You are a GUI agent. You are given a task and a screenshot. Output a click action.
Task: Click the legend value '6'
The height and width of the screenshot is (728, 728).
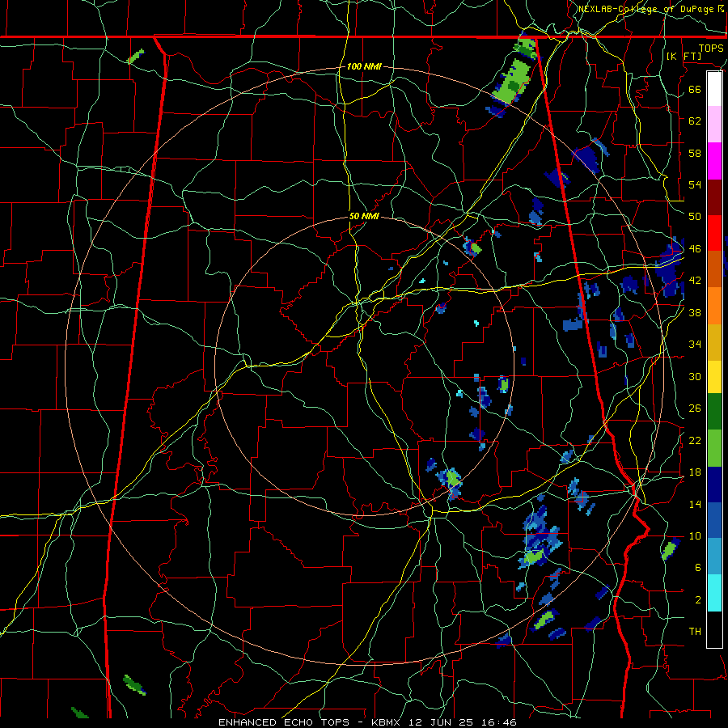click(x=697, y=567)
